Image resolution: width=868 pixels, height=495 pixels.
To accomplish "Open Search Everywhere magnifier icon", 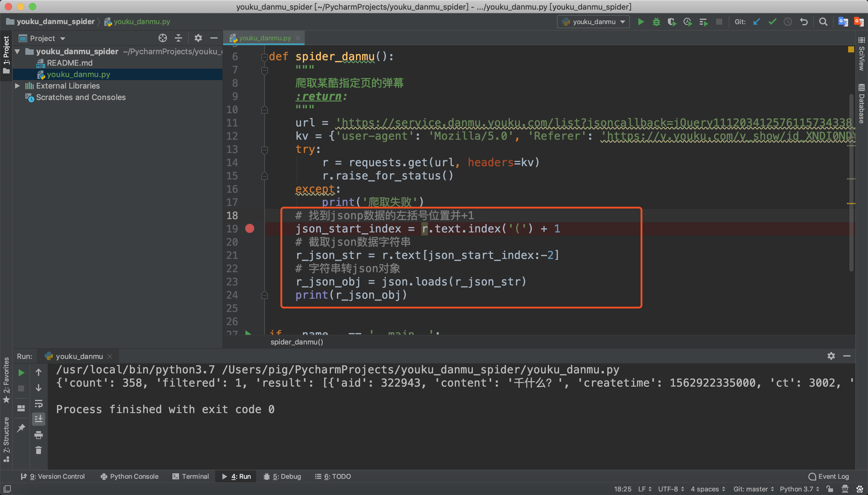I will 823,22.
